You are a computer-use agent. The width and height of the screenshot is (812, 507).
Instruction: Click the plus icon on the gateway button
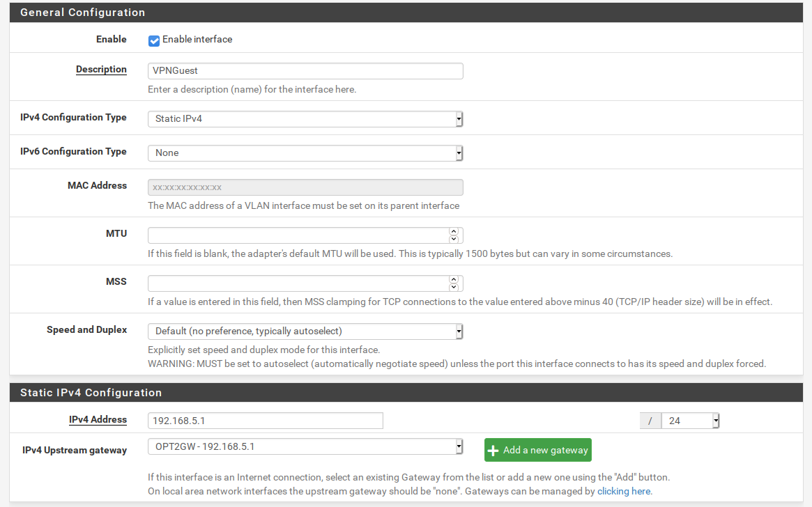tap(493, 450)
